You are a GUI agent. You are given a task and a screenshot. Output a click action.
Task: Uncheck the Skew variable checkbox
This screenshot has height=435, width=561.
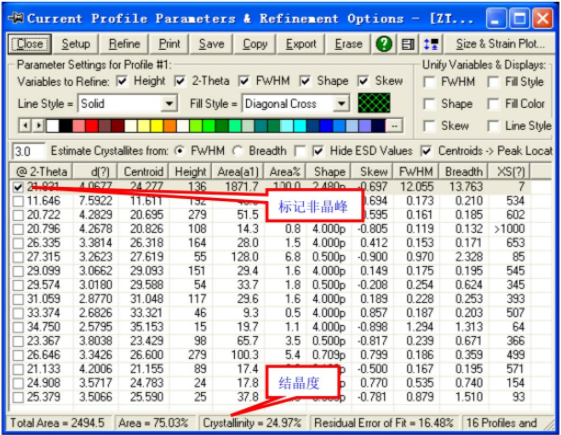point(363,81)
